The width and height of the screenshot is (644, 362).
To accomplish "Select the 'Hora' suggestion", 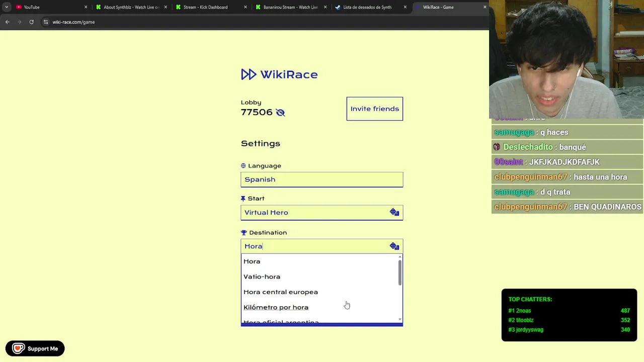I will (319, 261).
